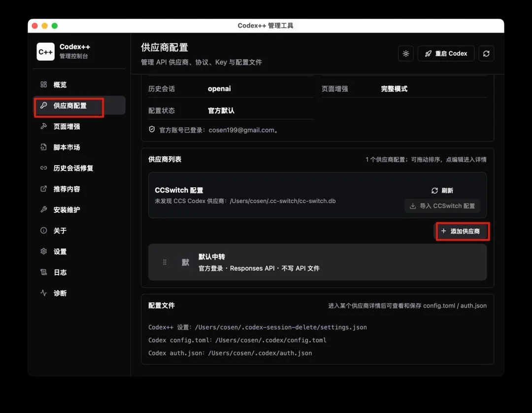Image resolution: width=532 pixels, height=413 pixels.
Task: Click the external-link icon beside 推荐内容
Action: point(43,189)
